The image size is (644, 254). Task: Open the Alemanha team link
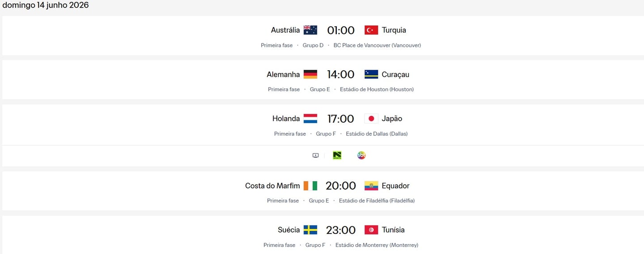click(x=283, y=74)
